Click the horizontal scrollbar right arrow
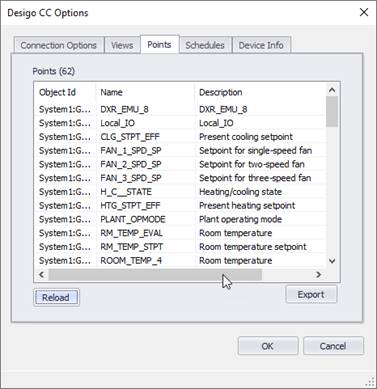Viewport: 377px width, 389px height. pos(319,274)
